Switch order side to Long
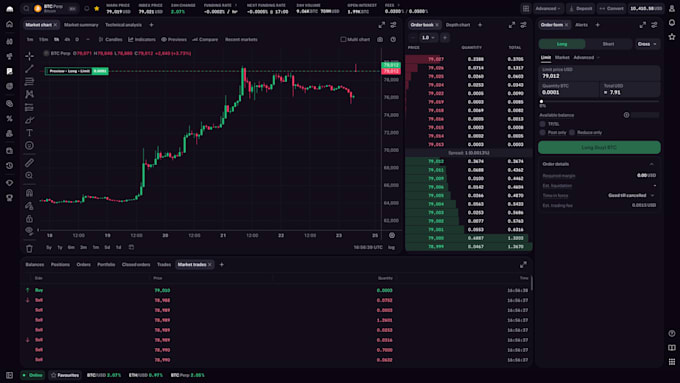The height and width of the screenshot is (383, 680). [x=562, y=44]
